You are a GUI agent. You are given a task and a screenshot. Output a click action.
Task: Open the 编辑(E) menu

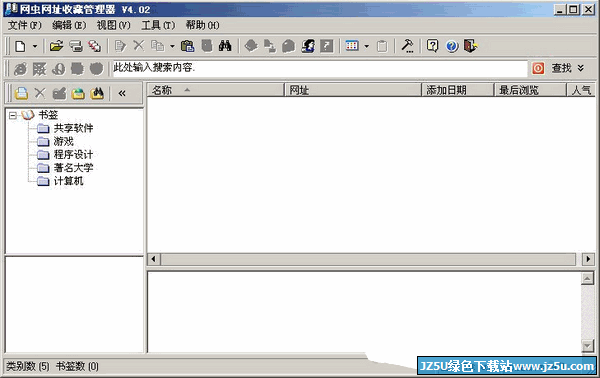69,25
